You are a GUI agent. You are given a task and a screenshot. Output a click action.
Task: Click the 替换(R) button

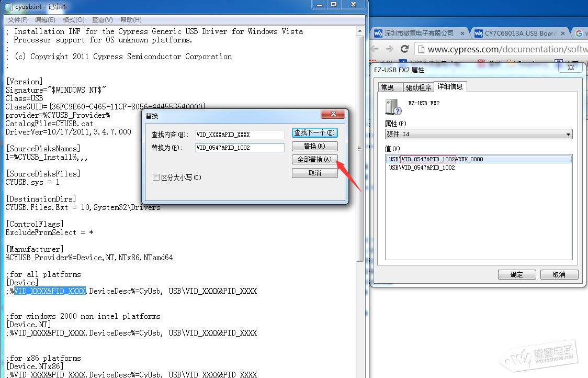(x=314, y=146)
